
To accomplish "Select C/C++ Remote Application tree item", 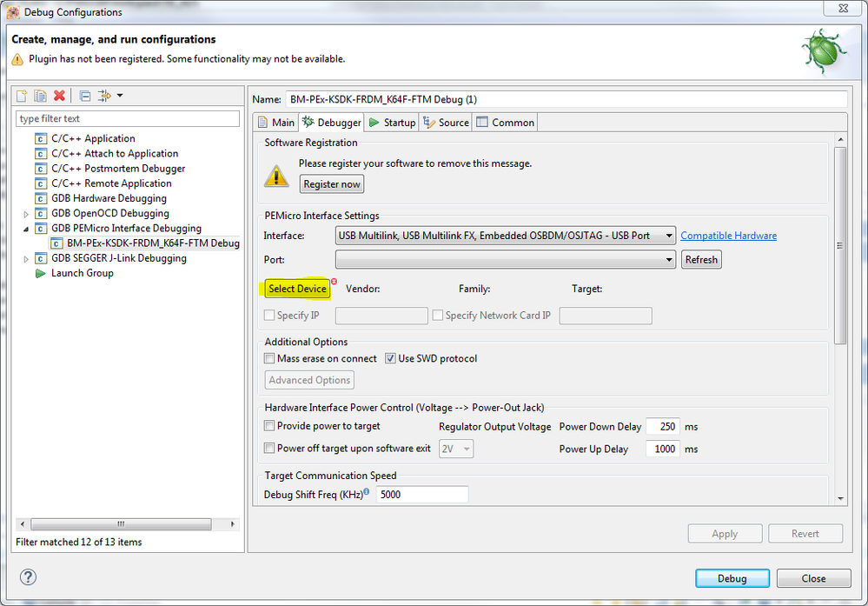I will [x=111, y=183].
